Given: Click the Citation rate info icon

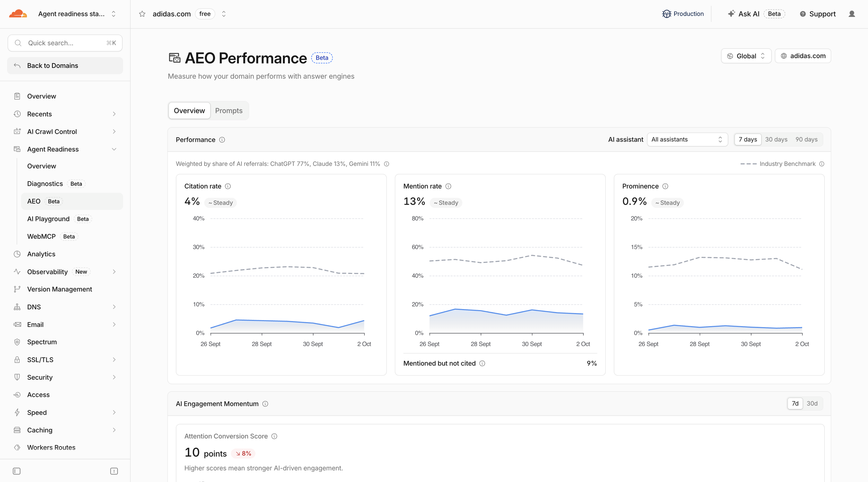Looking at the screenshot, I should coord(228,186).
